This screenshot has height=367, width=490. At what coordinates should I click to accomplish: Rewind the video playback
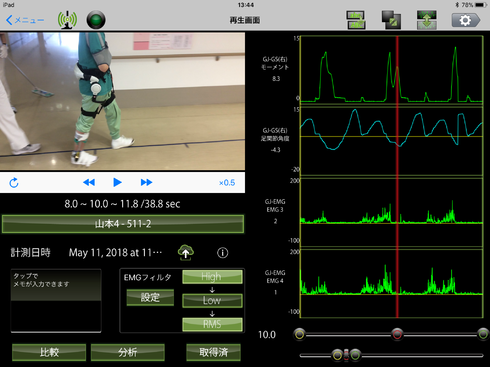[89, 182]
